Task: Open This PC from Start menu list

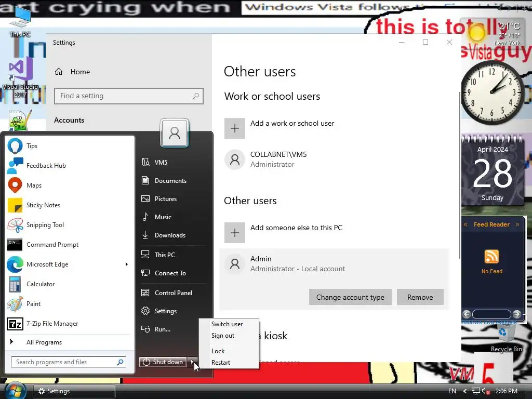Action: [173, 255]
